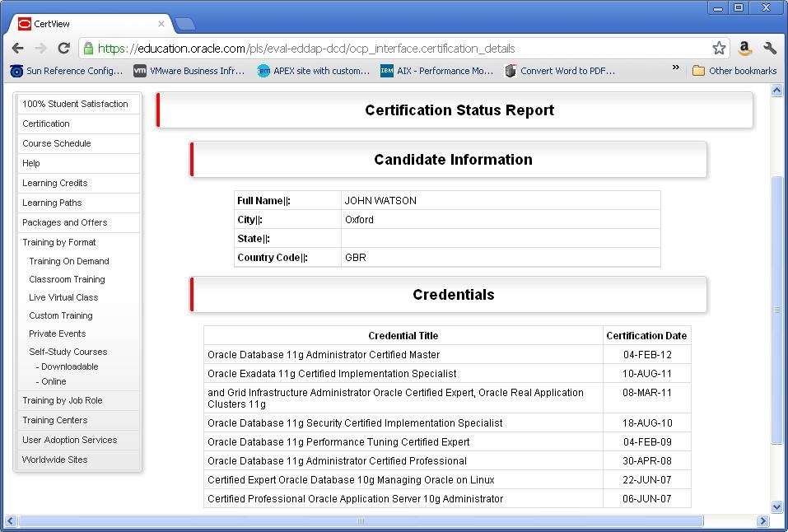Open the User Adoption Services item
The image size is (788, 532).
pos(78,440)
